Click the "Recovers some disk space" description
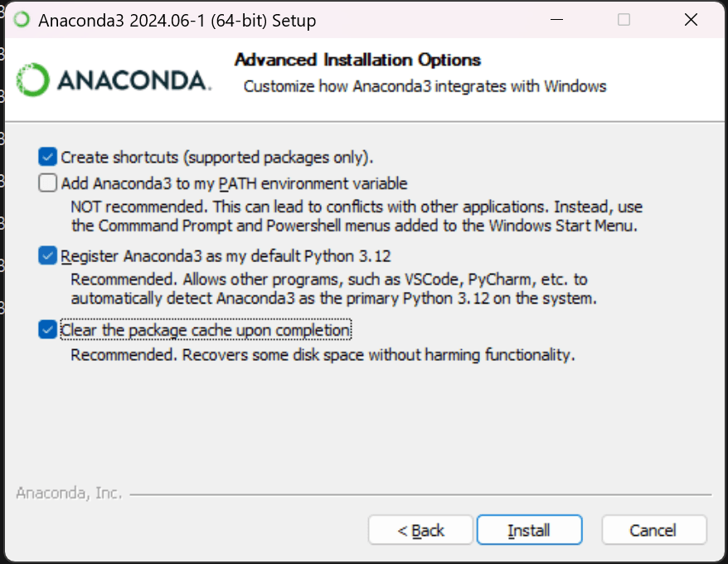Image resolution: width=728 pixels, height=564 pixels. pos(323,355)
